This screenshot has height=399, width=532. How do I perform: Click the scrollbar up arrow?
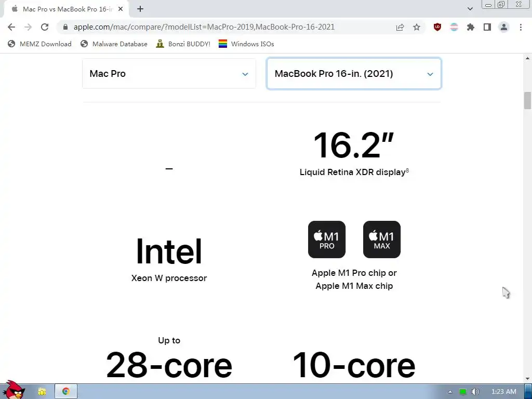(x=527, y=58)
